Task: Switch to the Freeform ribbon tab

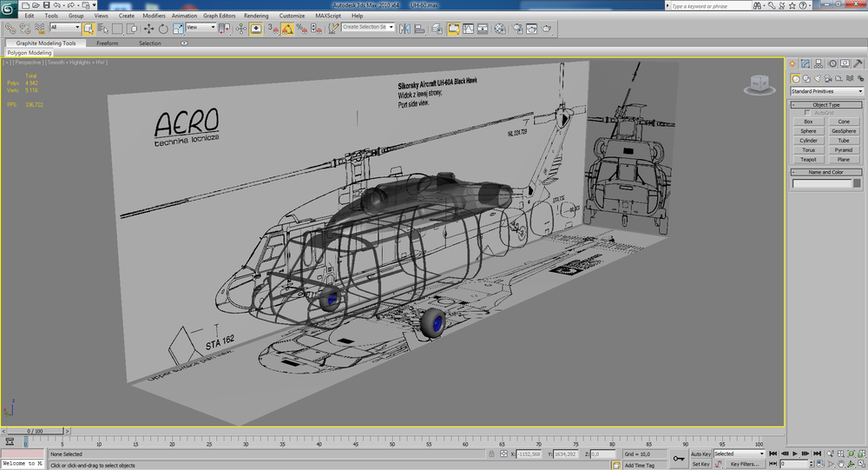Action: [108, 43]
